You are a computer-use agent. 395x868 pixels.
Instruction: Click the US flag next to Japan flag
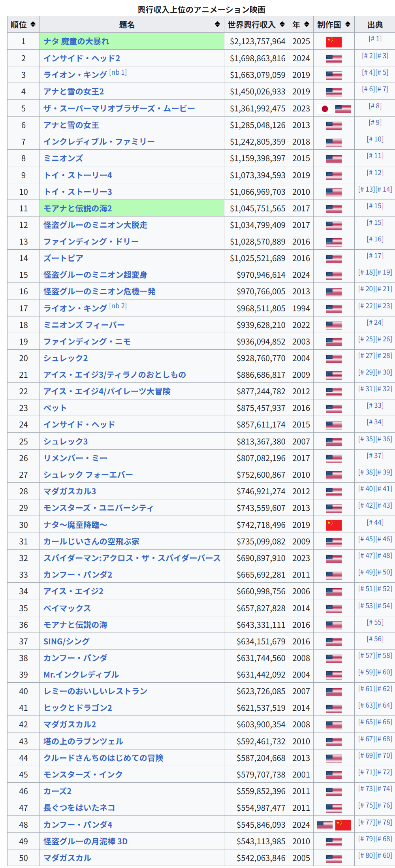[x=343, y=109]
